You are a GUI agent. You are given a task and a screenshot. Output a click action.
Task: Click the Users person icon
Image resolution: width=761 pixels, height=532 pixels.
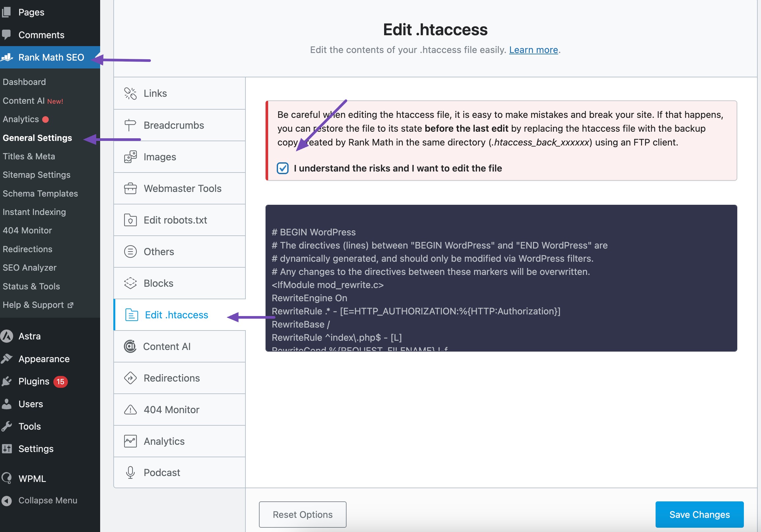click(7, 404)
